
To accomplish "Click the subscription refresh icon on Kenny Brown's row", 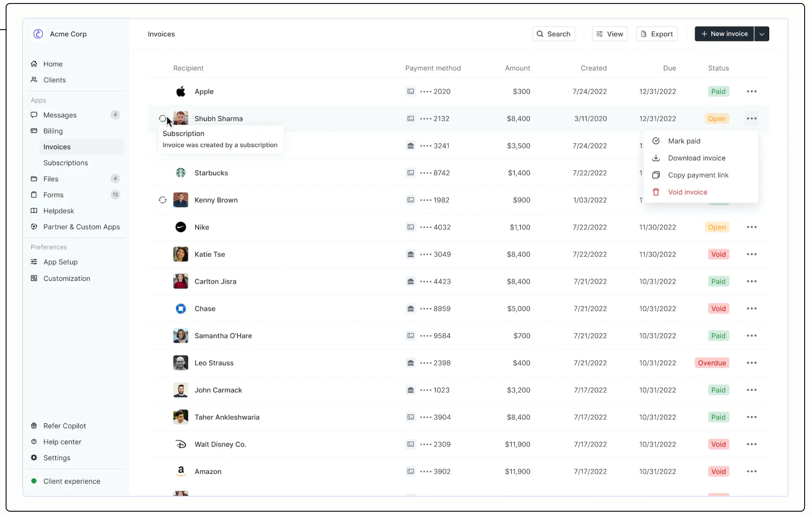I will (x=163, y=200).
